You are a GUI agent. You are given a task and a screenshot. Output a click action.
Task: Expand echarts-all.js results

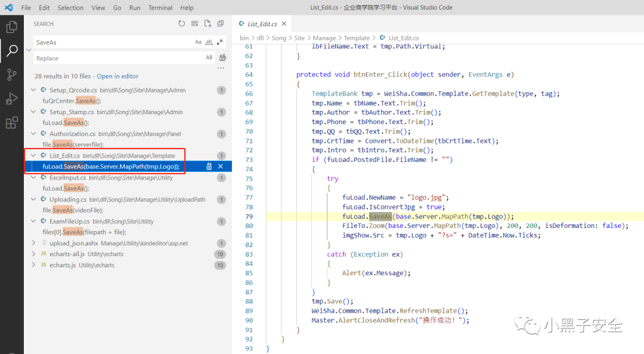click(x=33, y=254)
